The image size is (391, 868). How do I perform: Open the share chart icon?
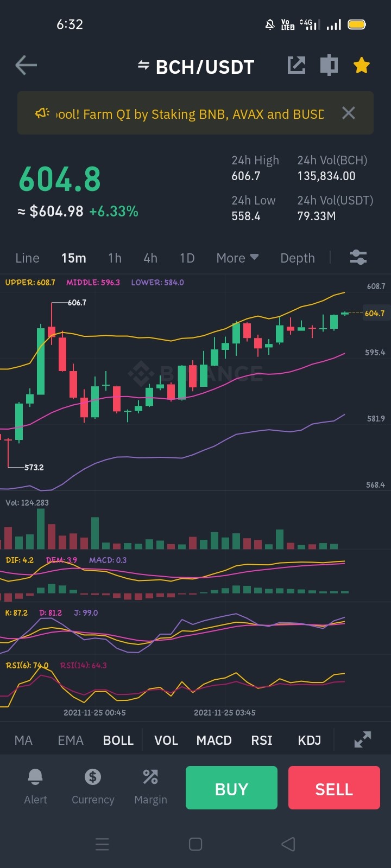297,66
